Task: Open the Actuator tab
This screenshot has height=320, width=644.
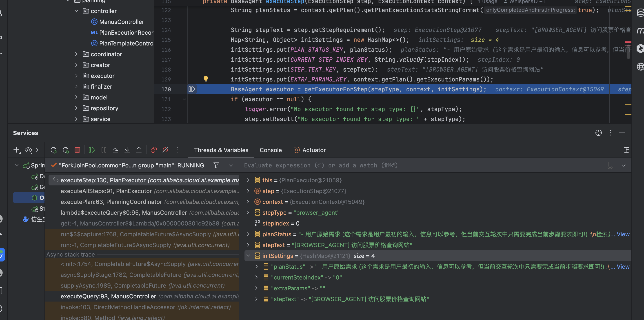Action: (x=314, y=150)
